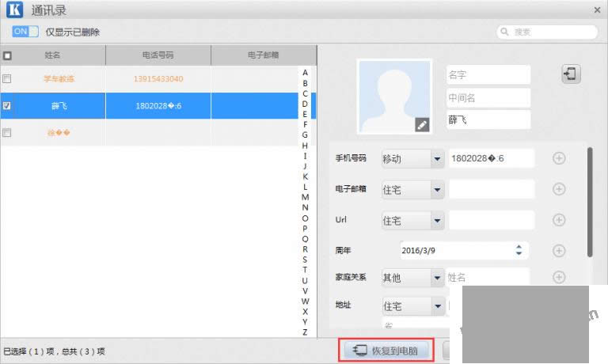Click the 电话号码 column header
608x364 pixels.
pyautogui.click(x=158, y=55)
